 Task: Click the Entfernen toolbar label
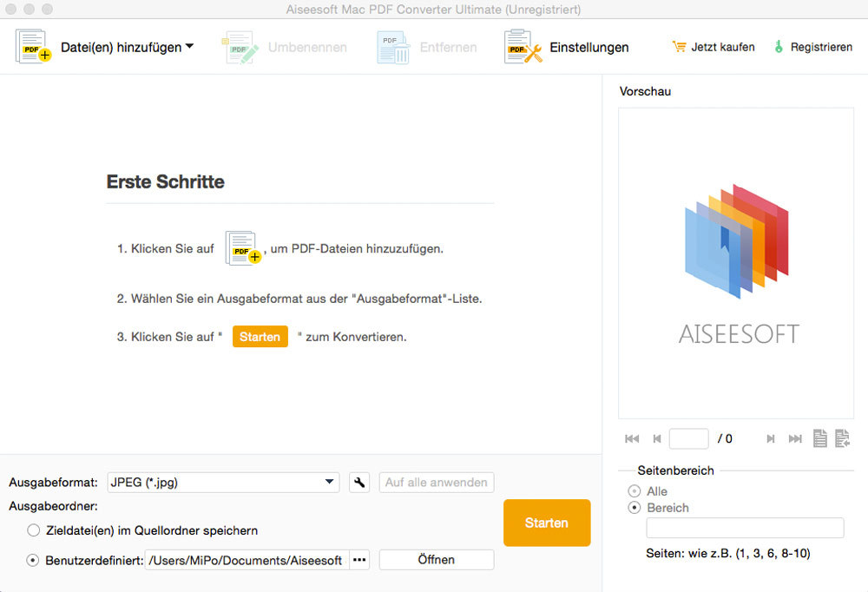[x=449, y=48]
